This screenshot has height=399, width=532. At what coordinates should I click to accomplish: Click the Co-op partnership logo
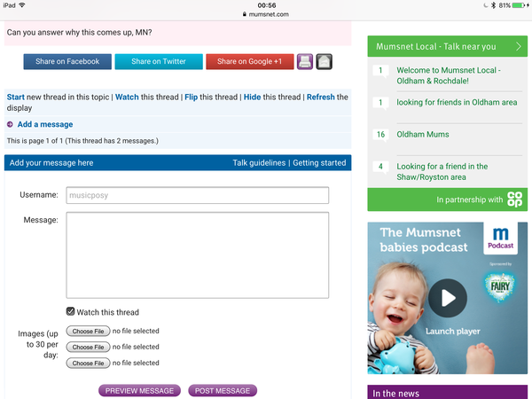pos(514,199)
